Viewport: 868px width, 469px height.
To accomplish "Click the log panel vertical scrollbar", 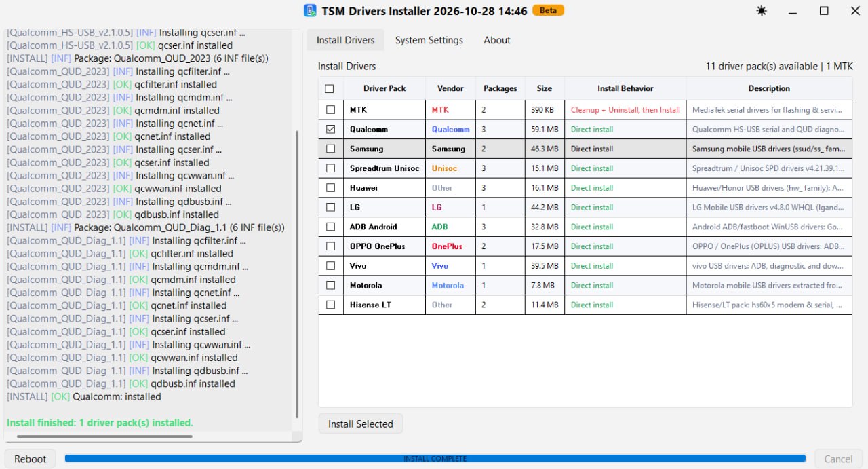I will (297, 275).
